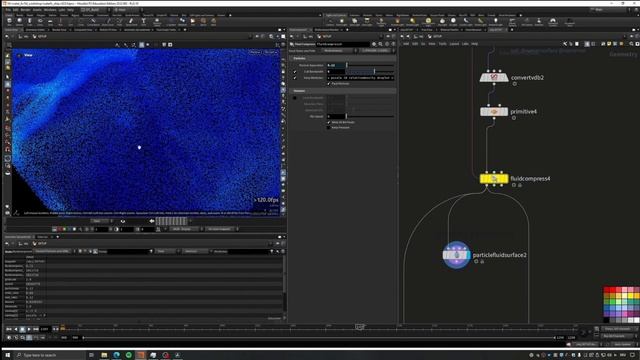The width and height of the screenshot is (640, 360).
Task: Open the Labs menu in network editor
Action: pos(465,44)
